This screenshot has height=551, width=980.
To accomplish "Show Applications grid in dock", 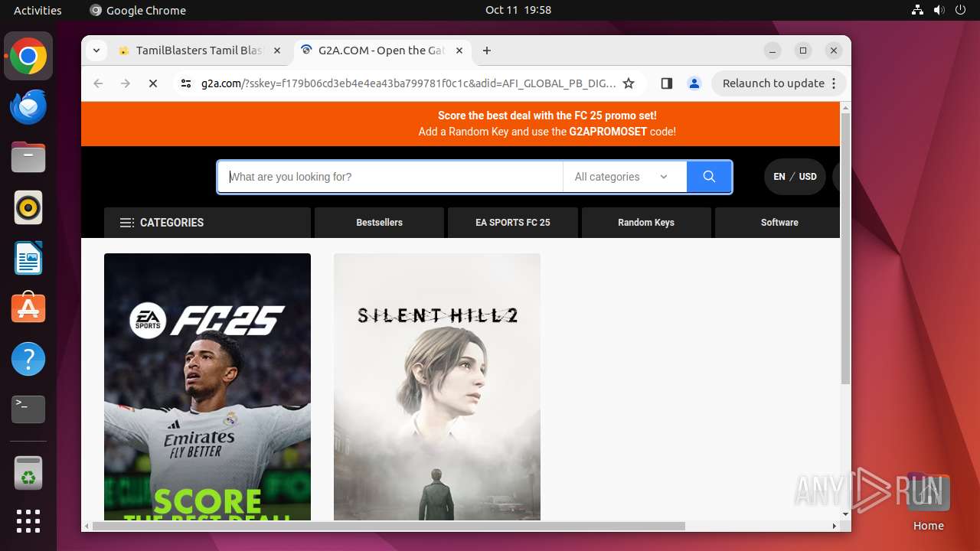I will 28,521.
